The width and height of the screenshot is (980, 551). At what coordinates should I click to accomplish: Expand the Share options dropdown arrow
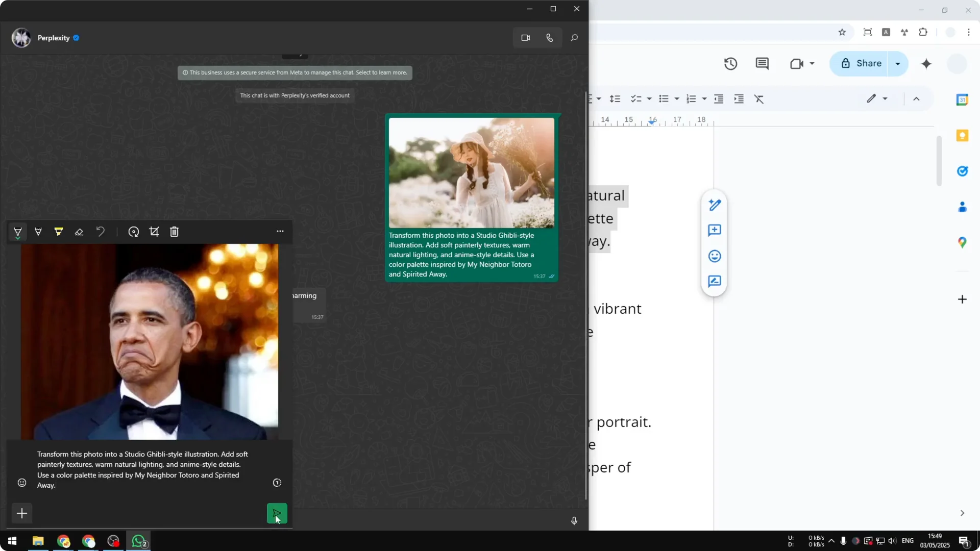pyautogui.click(x=898, y=64)
